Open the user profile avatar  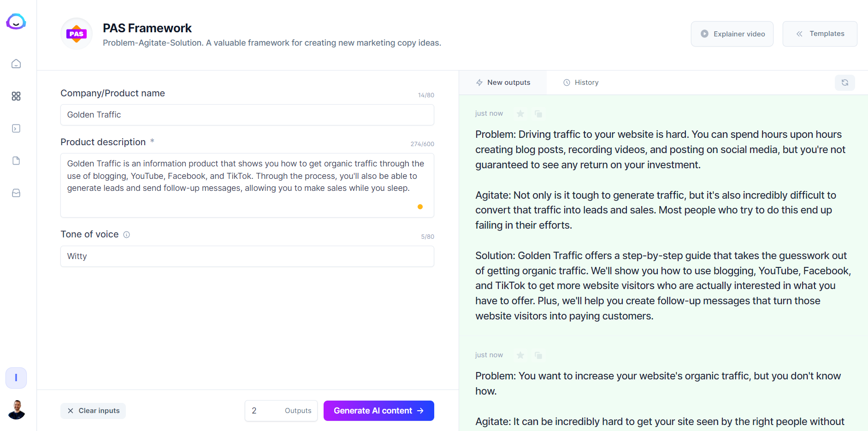[x=17, y=410]
